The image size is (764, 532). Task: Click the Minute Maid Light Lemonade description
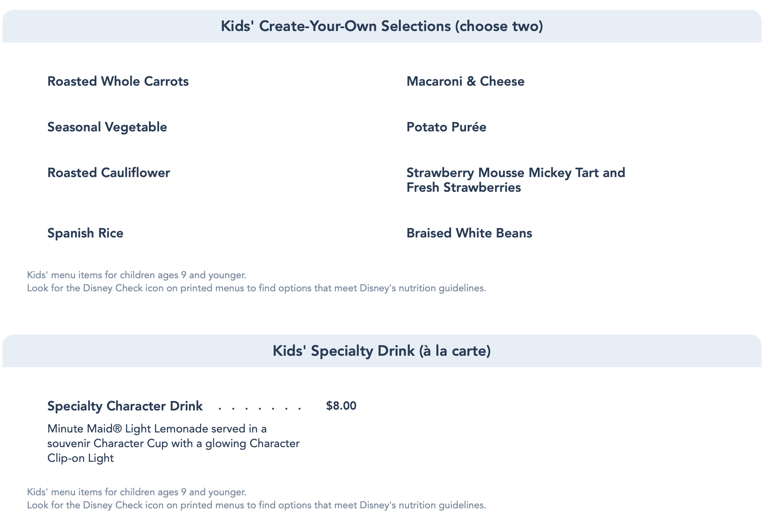(173, 443)
